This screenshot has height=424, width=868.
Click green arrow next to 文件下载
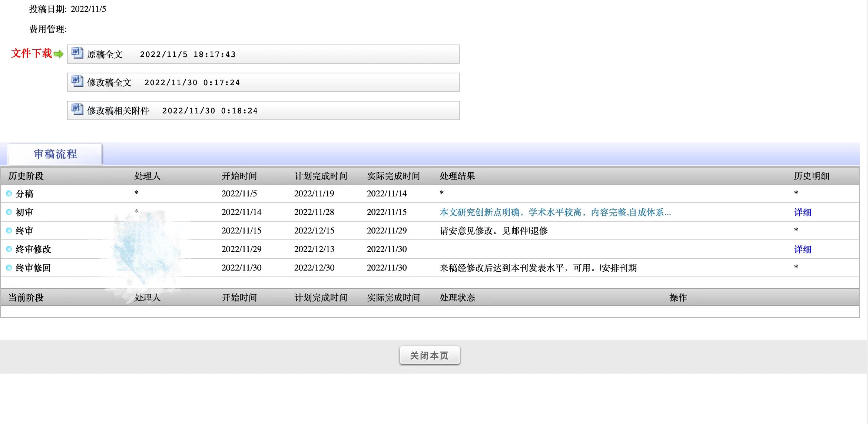pyautogui.click(x=59, y=54)
